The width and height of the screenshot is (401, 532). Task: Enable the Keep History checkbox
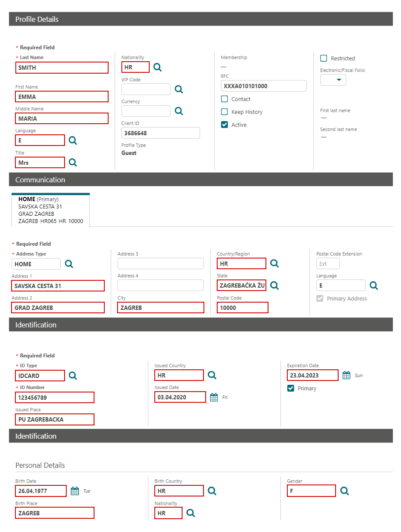[224, 112]
